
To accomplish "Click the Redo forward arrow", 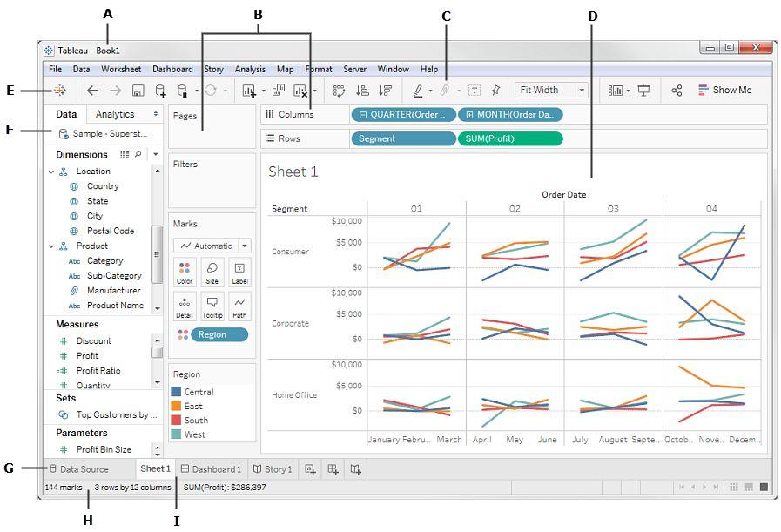I will coord(115,91).
